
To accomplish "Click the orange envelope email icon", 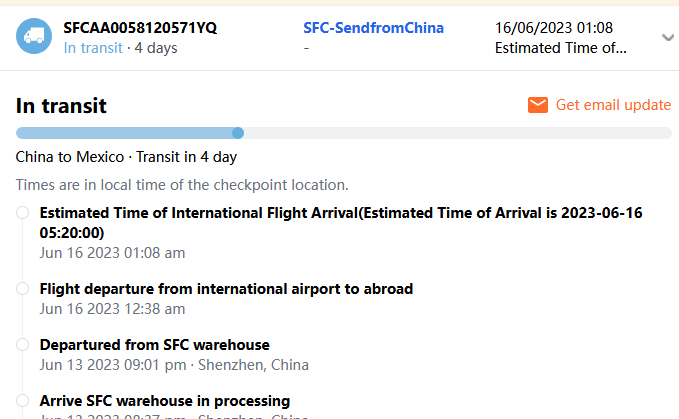I will point(538,105).
